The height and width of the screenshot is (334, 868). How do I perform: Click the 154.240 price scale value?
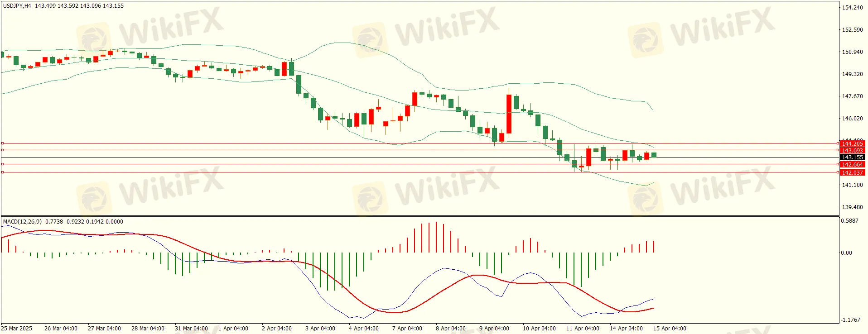click(852, 8)
